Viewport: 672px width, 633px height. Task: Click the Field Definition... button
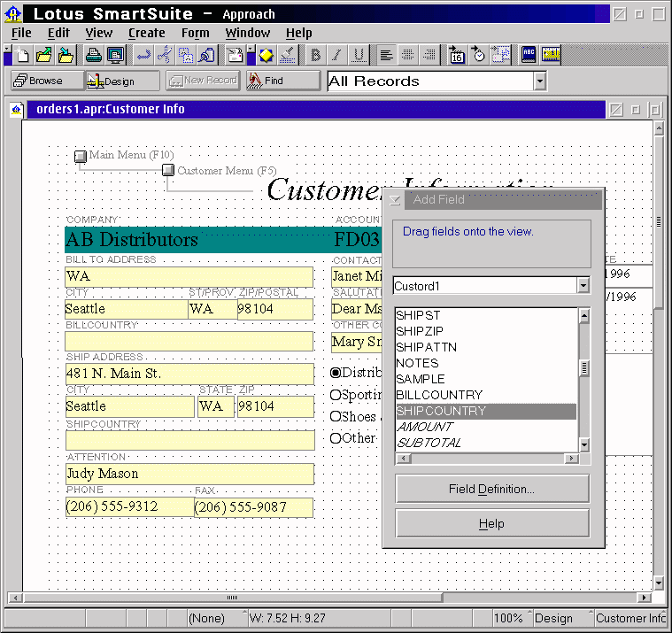click(x=492, y=489)
